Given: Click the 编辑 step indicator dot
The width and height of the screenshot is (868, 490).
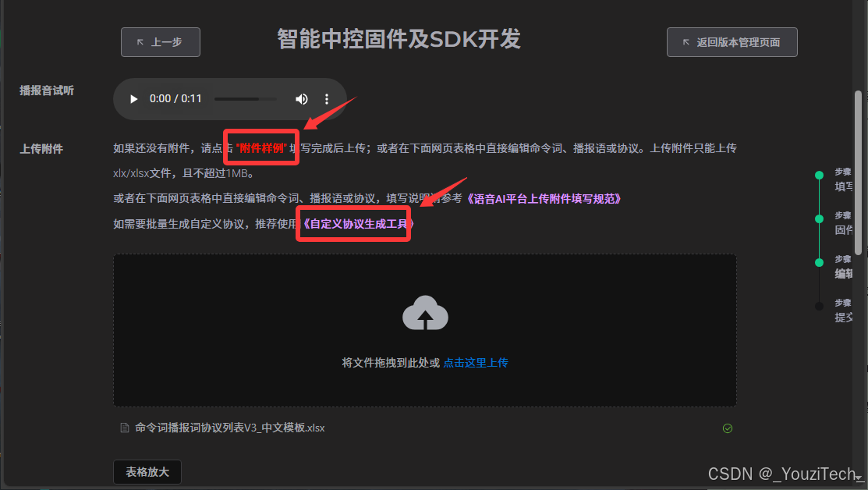Looking at the screenshot, I should click(x=819, y=263).
